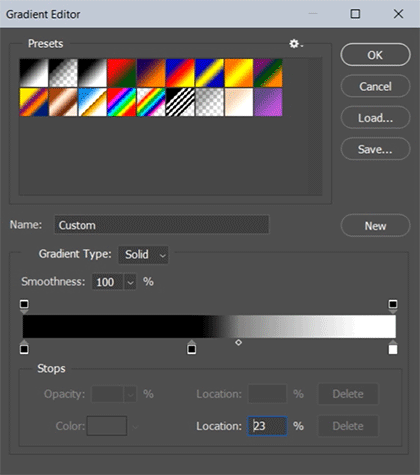Maximize the Gradient Editor window
Viewport: 420px width, 475px height.
(355, 14)
